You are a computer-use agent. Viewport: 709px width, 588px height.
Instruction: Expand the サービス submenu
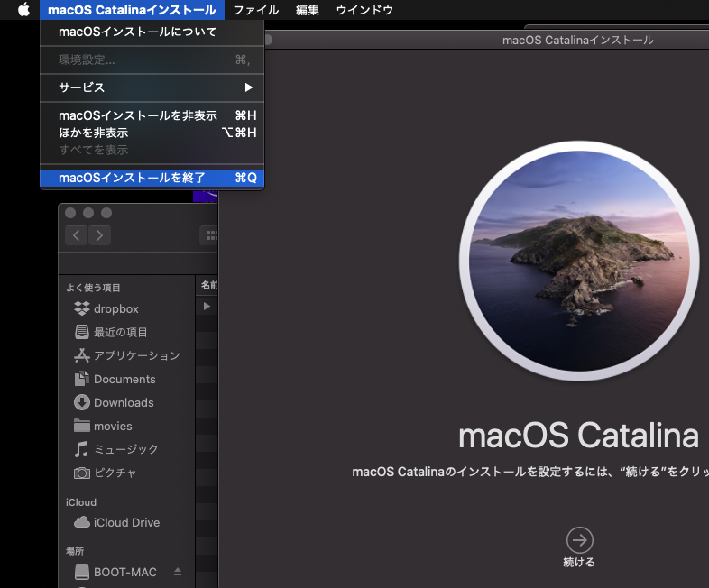(x=152, y=87)
